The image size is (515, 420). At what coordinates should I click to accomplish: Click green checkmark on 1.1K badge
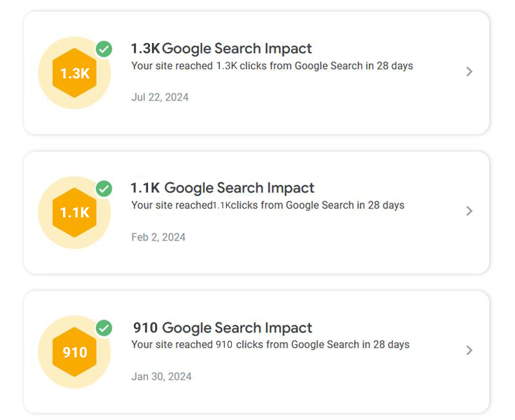pyautogui.click(x=104, y=188)
